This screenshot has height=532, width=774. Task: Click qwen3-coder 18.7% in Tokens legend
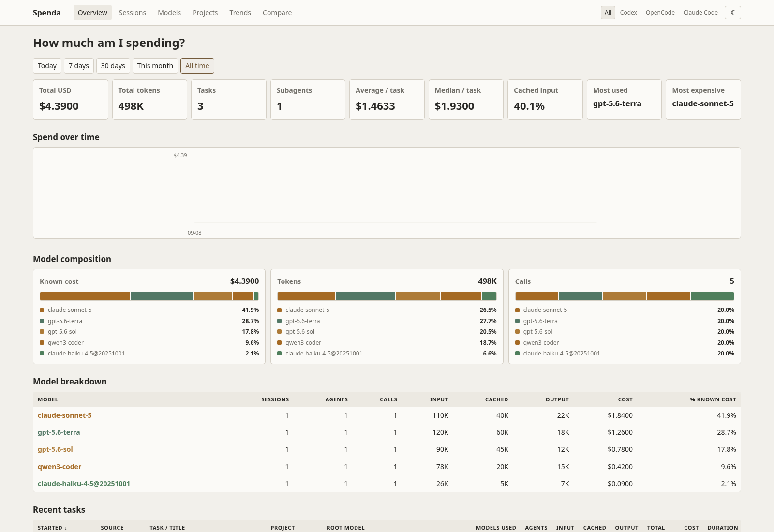387,343
